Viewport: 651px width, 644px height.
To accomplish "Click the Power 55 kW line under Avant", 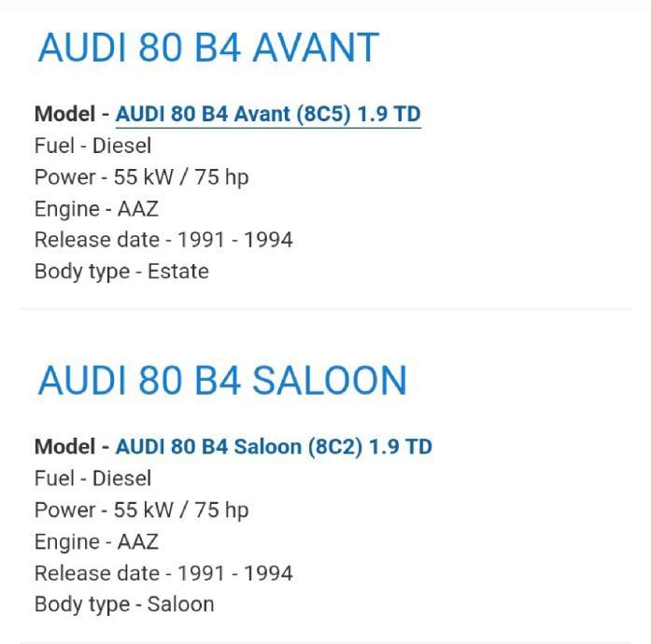I will click(x=141, y=177).
